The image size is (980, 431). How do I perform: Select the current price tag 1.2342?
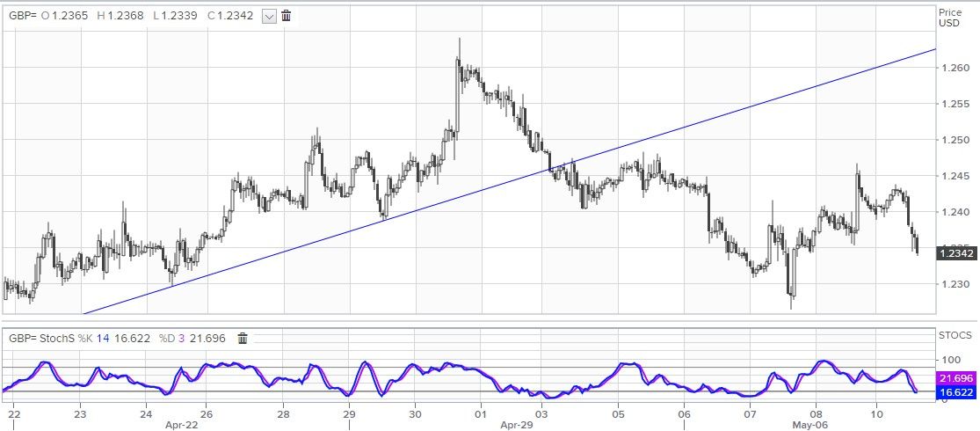(x=955, y=253)
